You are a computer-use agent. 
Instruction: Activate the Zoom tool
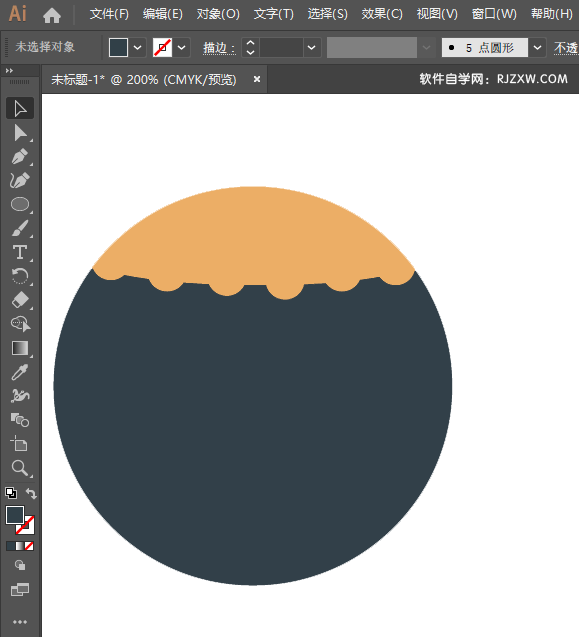click(20, 468)
